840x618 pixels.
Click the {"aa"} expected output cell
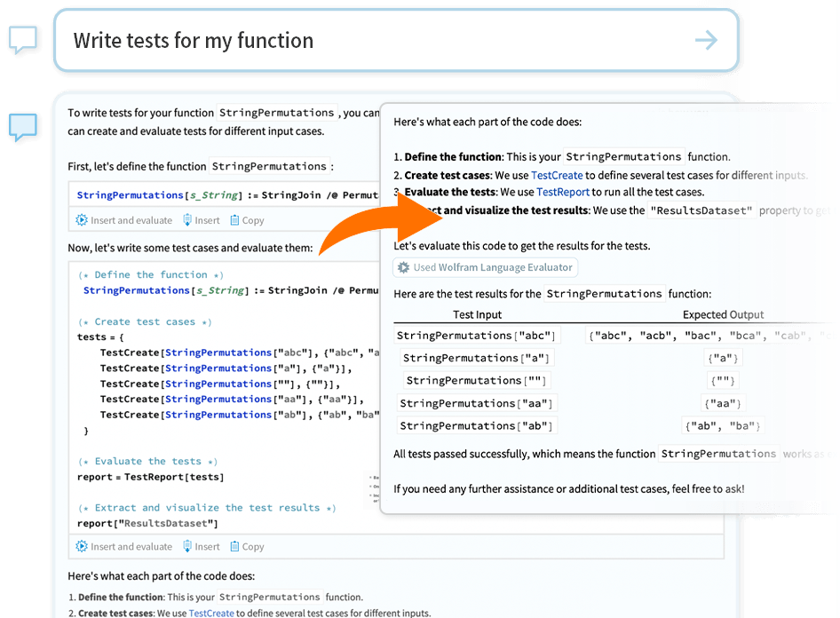(x=723, y=403)
